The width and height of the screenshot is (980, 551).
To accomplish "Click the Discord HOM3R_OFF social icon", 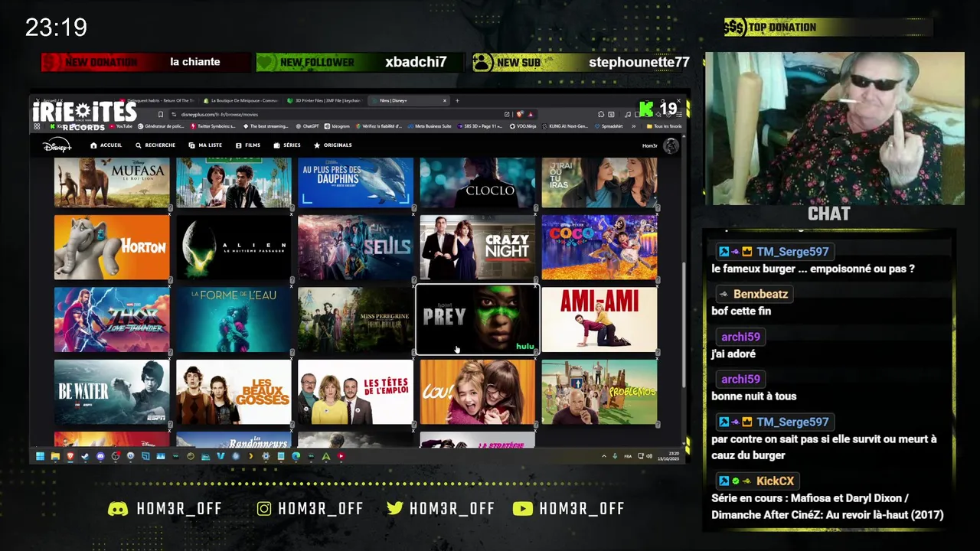I will click(x=118, y=509).
